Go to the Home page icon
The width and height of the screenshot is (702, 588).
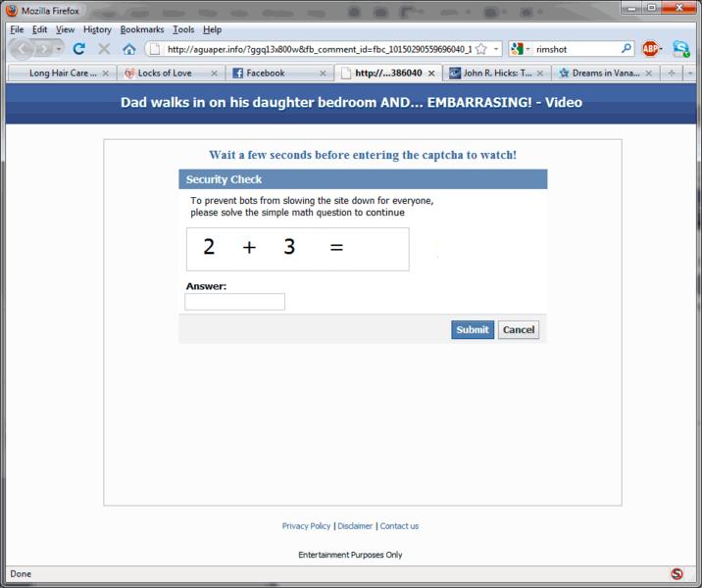(129, 49)
